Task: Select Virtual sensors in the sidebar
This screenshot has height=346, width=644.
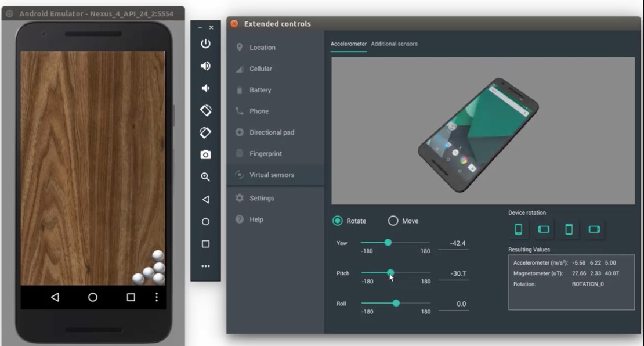Action: pos(276,175)
